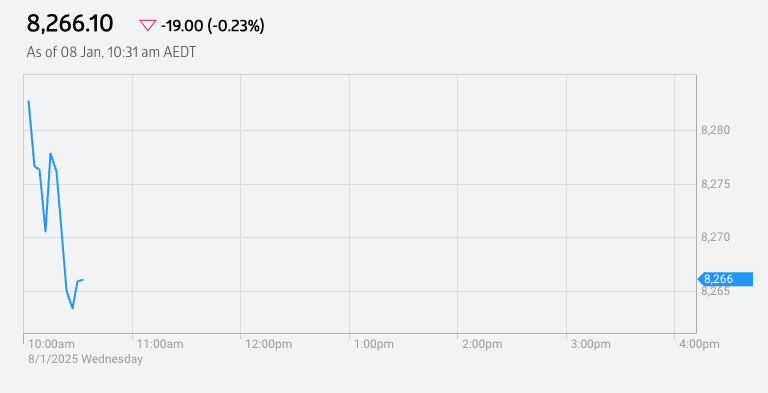Click the 8/1/2025 Wednesday date label
The width and height of the screenshot is (768, 393).
[x=85, y=359]
